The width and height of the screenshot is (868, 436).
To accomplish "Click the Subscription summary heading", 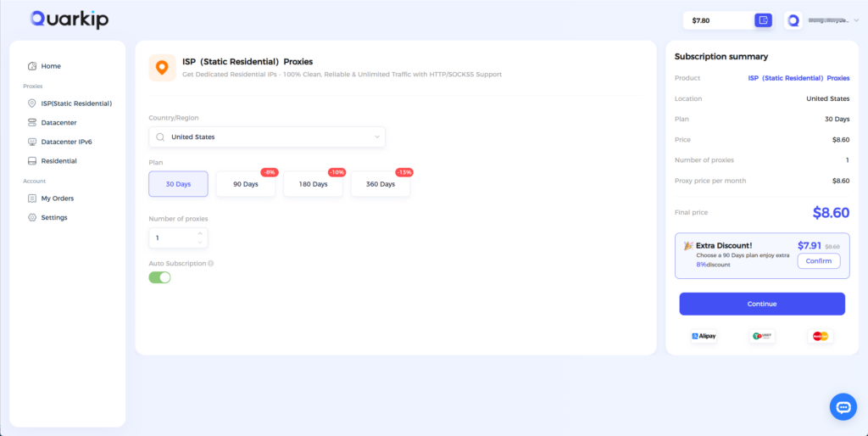I will (x=721, y=57).
